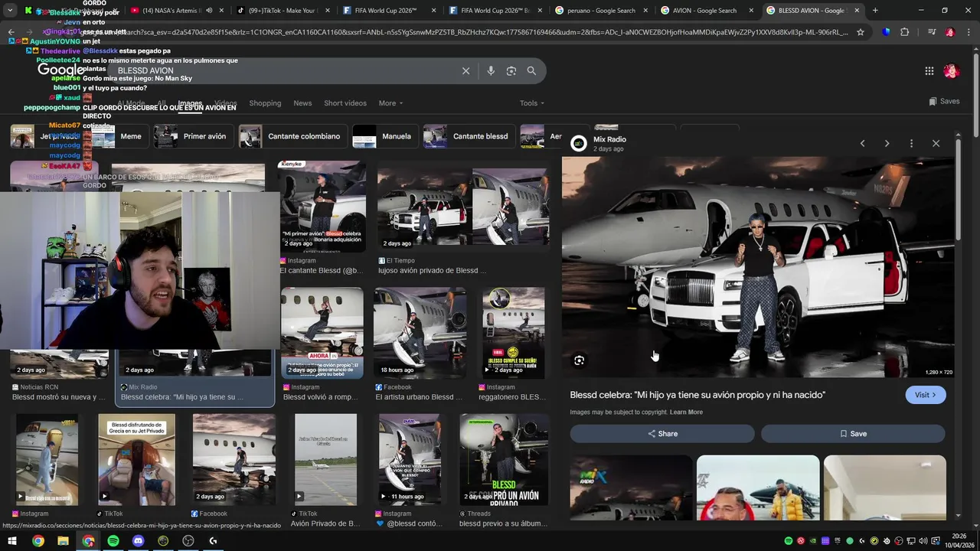
Task: Bookmark this page with the star icon
Action: point(861,32)
